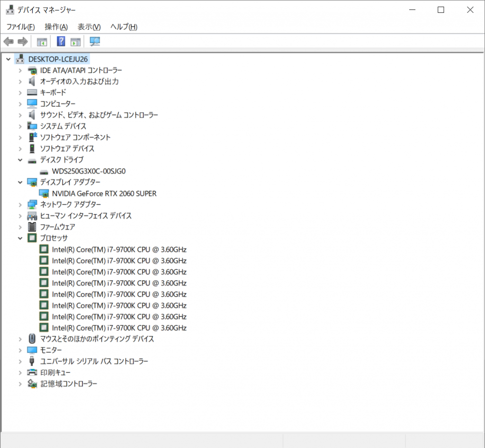
Task: Open the ファイル(F) menu
Action: click(x=20, y=27)
